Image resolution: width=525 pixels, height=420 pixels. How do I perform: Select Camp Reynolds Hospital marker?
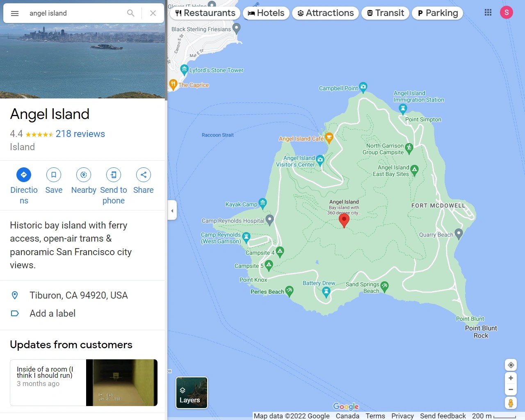coord(269,219)
